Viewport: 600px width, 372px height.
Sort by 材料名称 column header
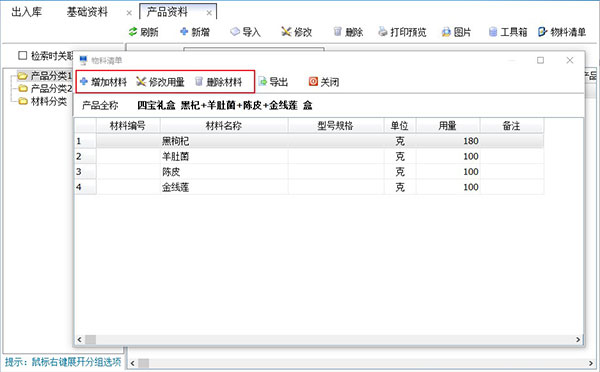click(224, 126)
